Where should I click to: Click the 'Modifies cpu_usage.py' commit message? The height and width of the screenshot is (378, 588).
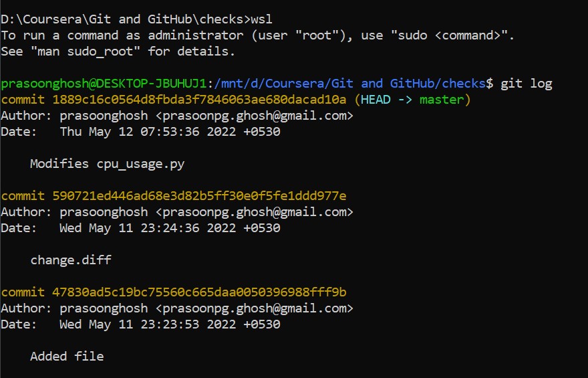[x=108, y=164]
